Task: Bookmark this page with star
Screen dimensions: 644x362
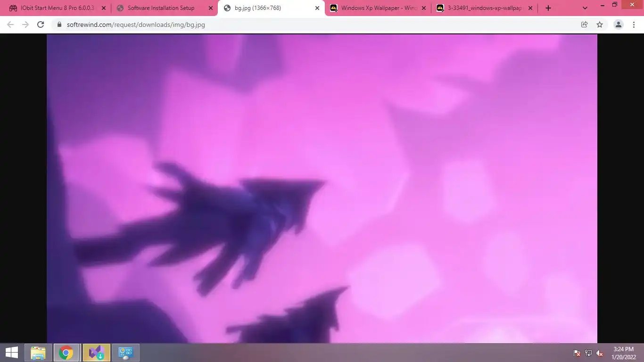Action: coord(600,25)
